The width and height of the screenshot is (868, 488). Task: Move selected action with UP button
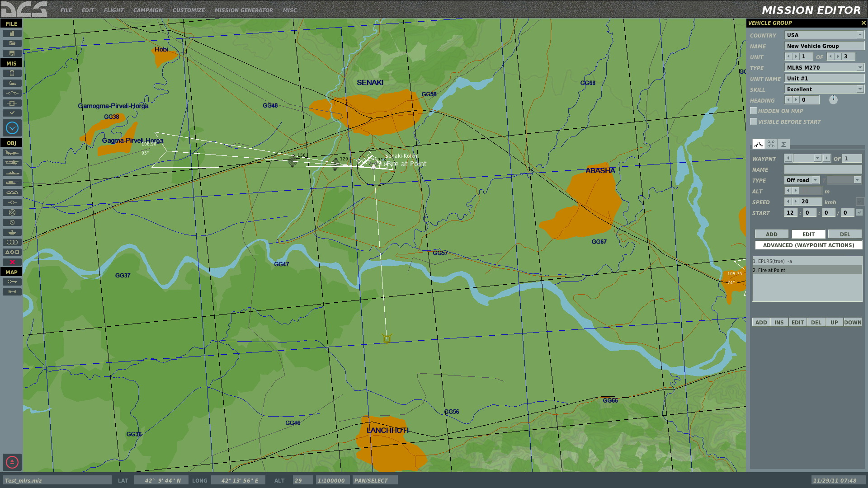pyautogui.click(x=834, y=322)
